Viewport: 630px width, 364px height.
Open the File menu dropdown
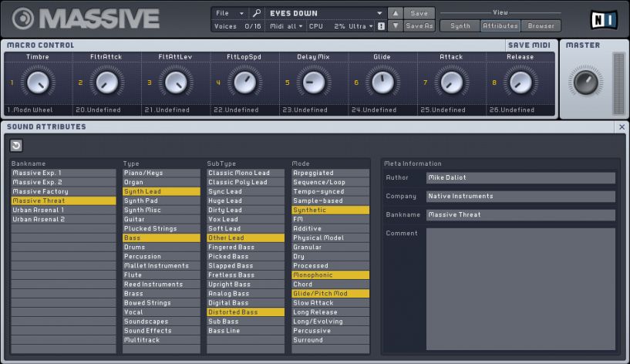coord(230,13)
